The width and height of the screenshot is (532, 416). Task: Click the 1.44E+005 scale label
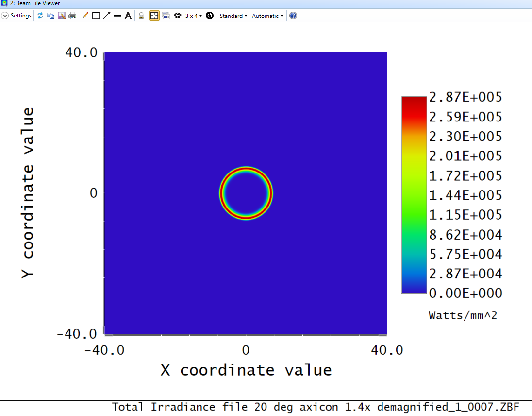465,195
